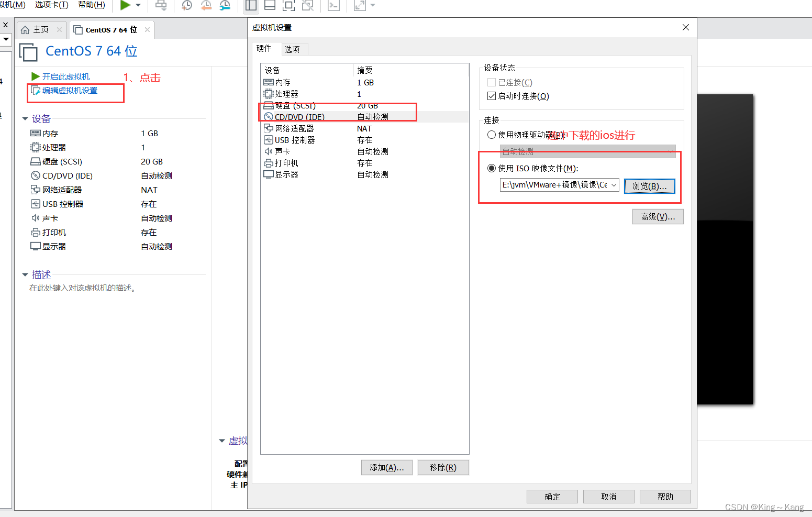
Task: Take a snapshot with the clock-plus icon
Action: coord(187,5)
